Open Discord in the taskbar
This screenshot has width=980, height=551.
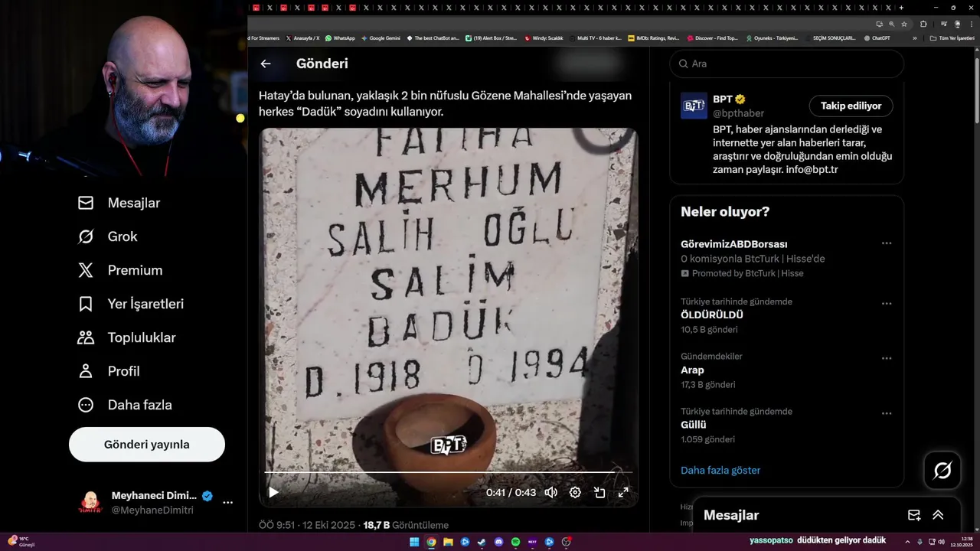pyautogui.click(x=498, y=542)
